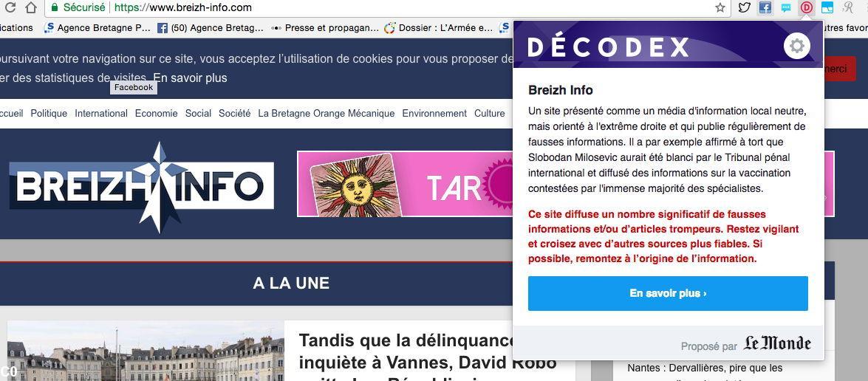Click the Twitter extension icon
This screenshot has width=868, height=381.
tap(744, 7)
